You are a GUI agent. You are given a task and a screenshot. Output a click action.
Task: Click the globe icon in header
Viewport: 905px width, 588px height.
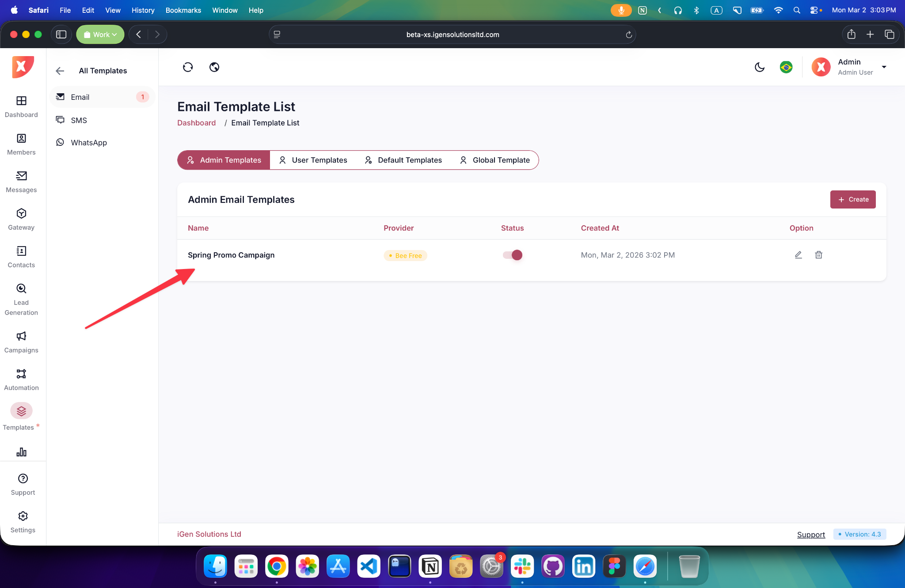click(x=214, y=67)
